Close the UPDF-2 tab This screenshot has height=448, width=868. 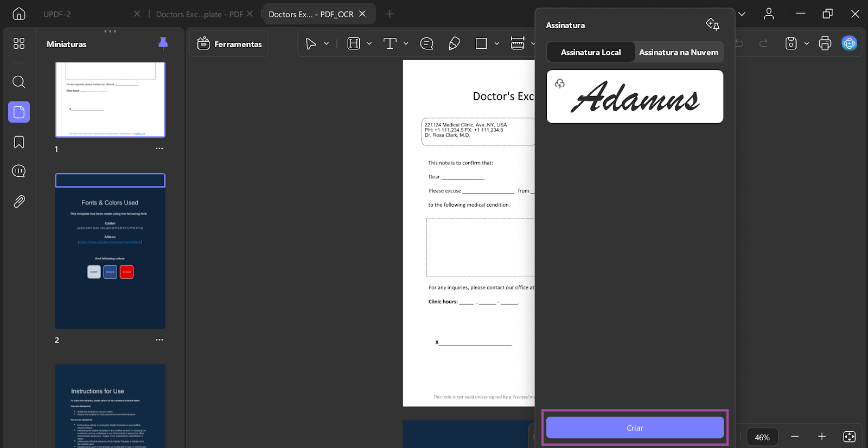coord(137,14)
